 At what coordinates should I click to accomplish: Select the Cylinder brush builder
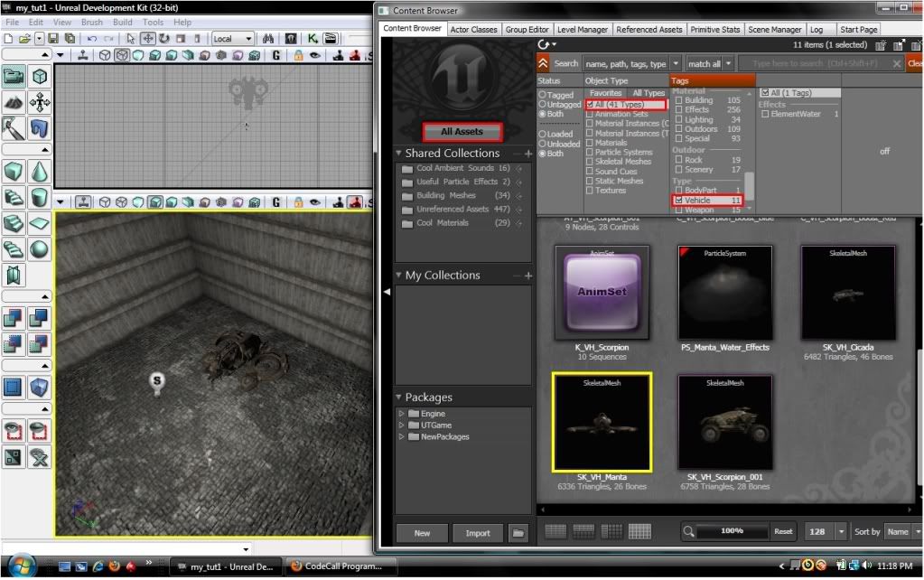click(40, 198)
